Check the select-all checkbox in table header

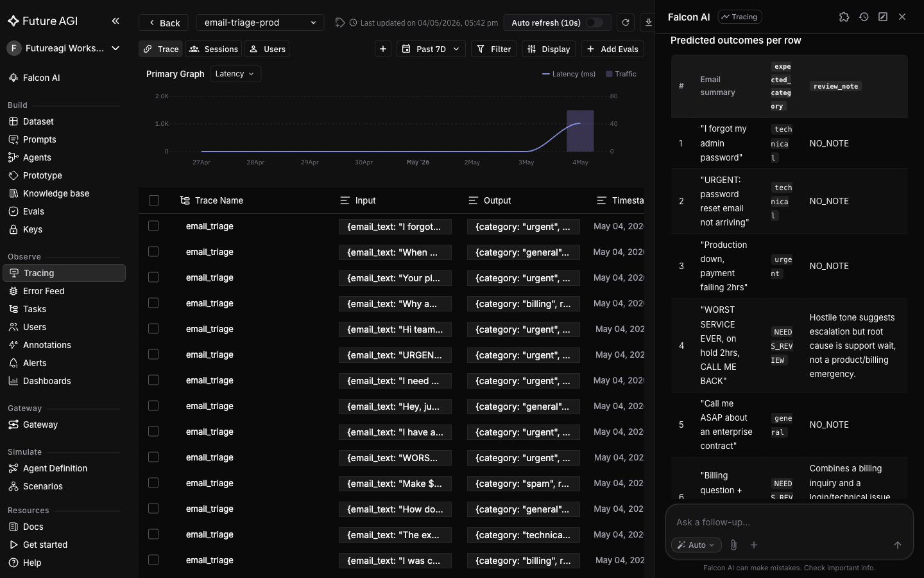(154, 200)
